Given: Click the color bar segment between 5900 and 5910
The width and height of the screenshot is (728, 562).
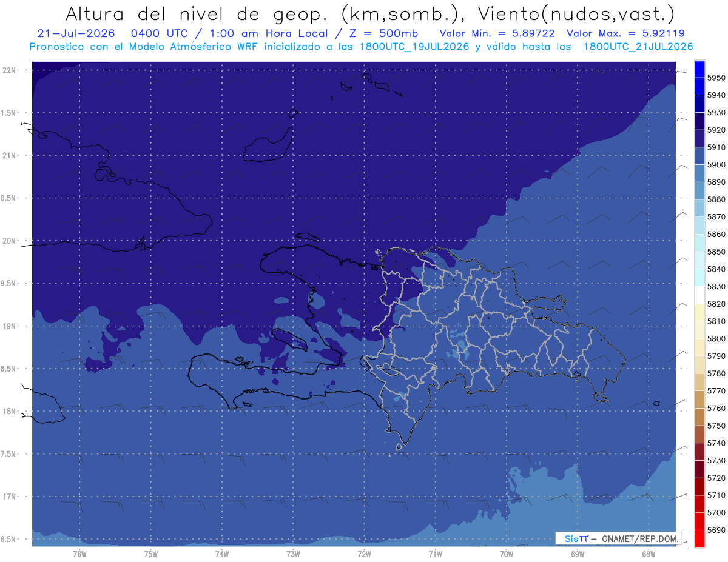Looking at the screenshot, I should pyautogui.click(x=699, y=156).
